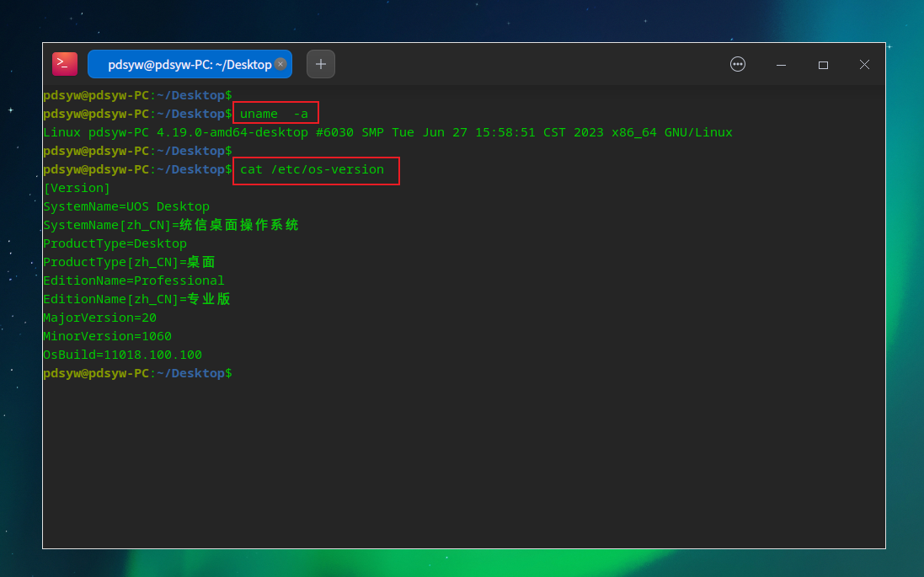
Task: Minimize the terminal window
Action: 782,65
